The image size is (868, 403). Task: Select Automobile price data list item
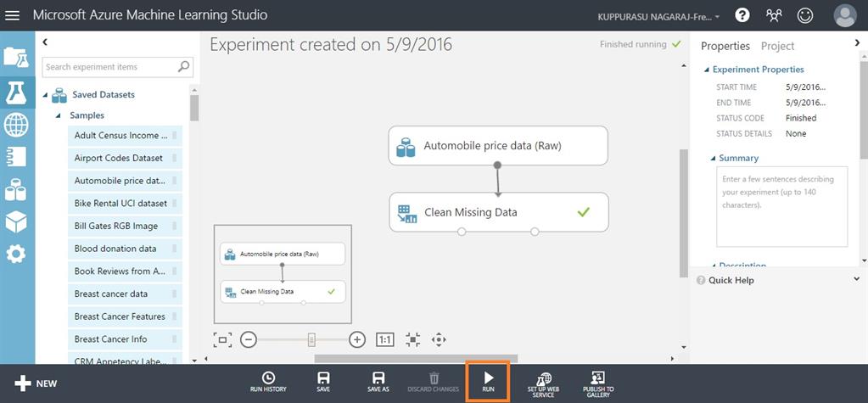point(125,181)
